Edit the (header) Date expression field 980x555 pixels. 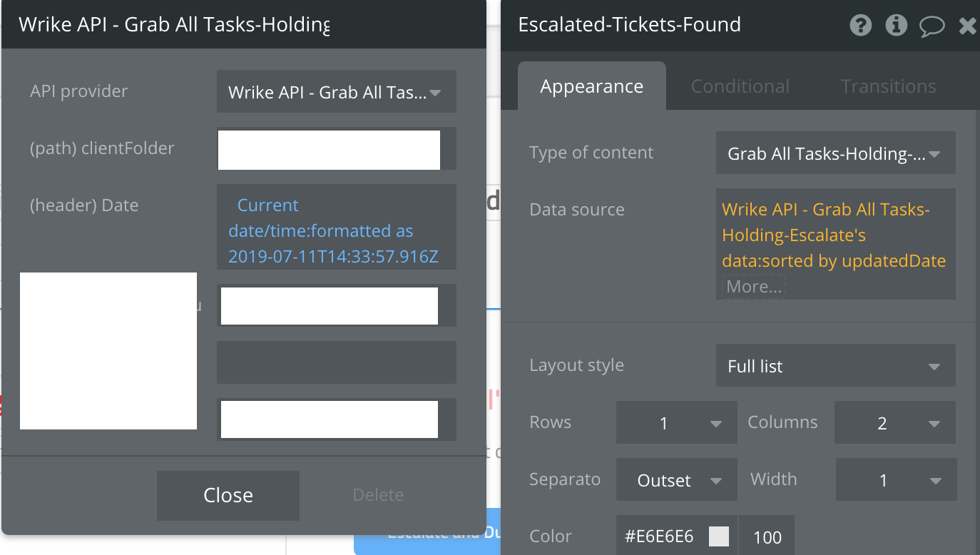(337, 227)
